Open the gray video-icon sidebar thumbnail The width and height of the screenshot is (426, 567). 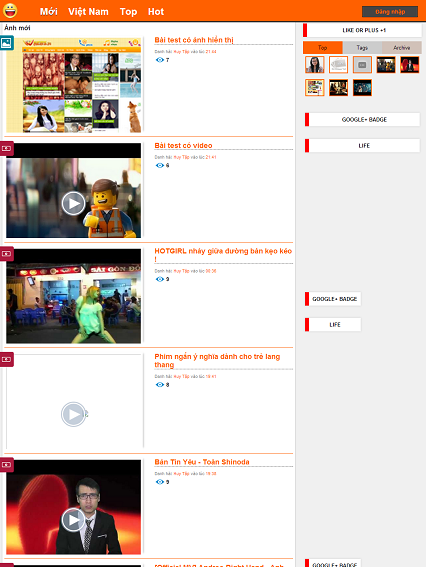point(362,65)
